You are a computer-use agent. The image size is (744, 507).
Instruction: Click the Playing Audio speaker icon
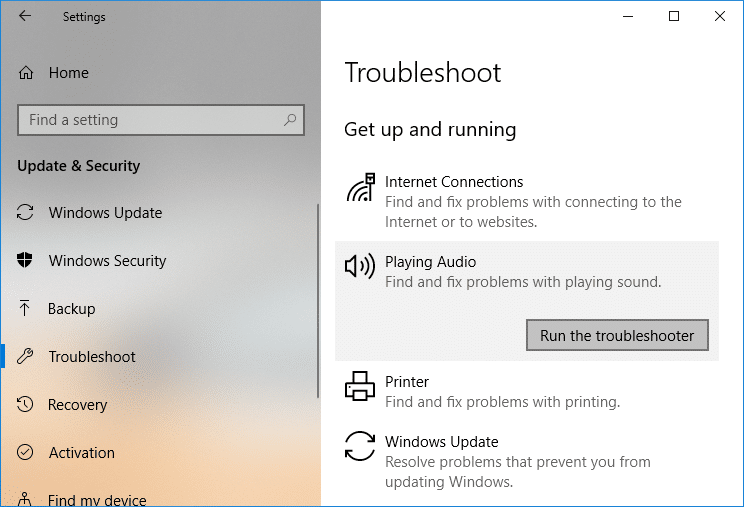click(x=360, y=267)
